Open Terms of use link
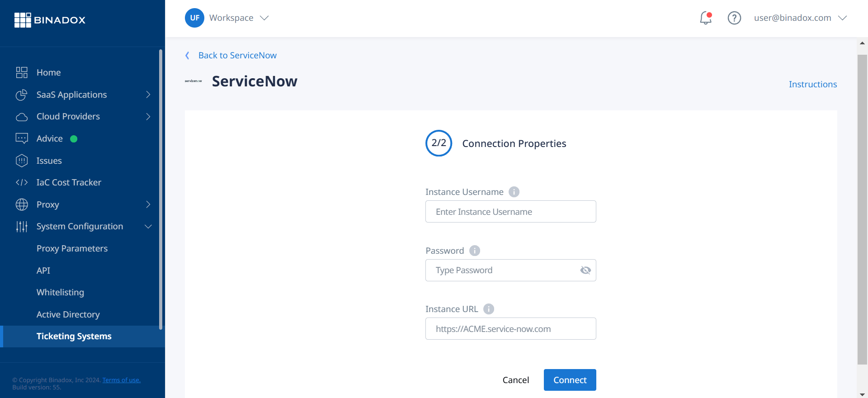The height and width of the screenshot is (398, 868). point(122,380)
